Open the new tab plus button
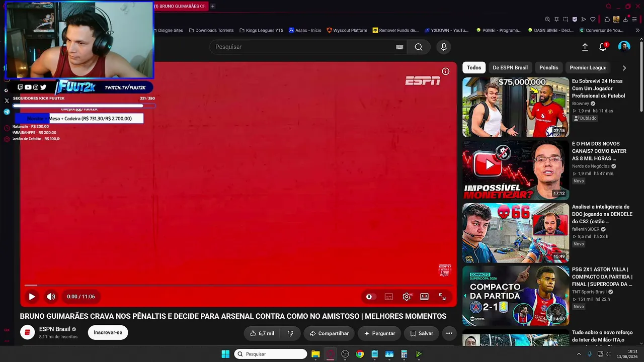 213,6
